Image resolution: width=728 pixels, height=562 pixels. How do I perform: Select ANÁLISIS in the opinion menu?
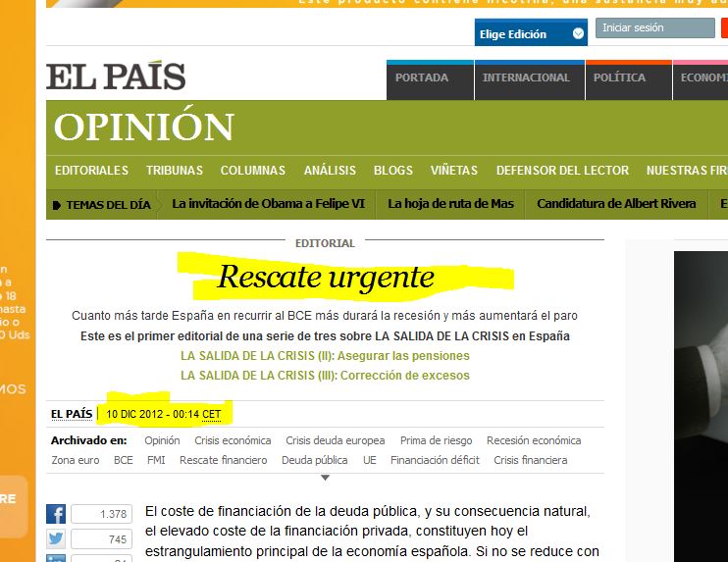click(330, 171)
